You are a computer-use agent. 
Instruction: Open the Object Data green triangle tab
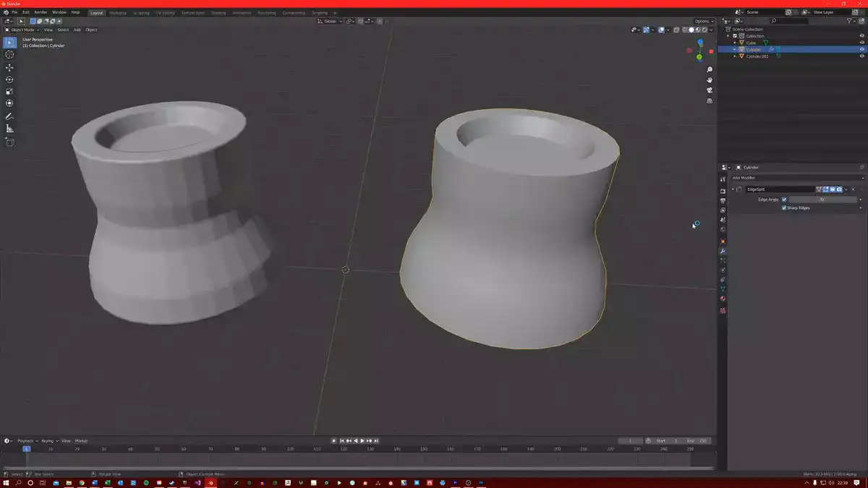pyautogui.click(x=723, y=289)
